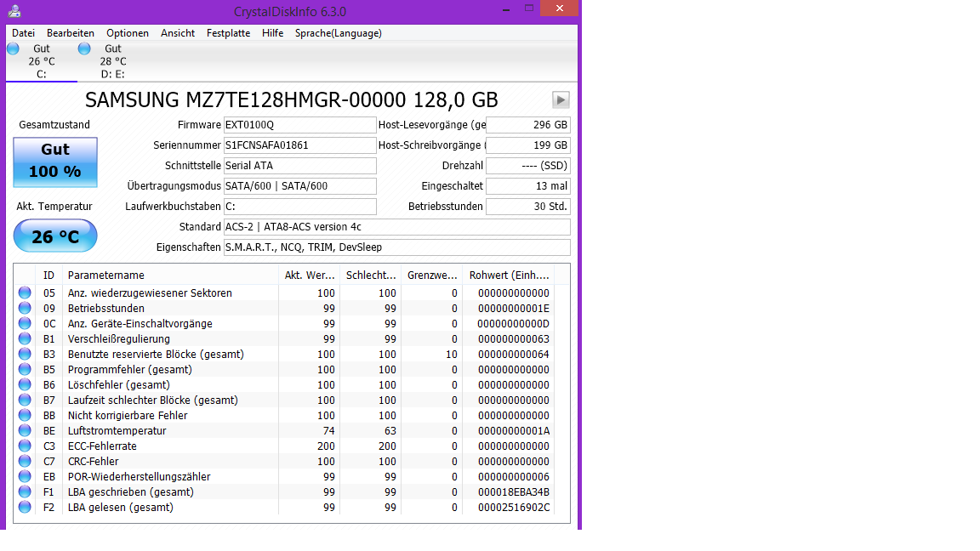The width and height of the screenshot is (980, 551).
Task: Click status icon for ECC-Fehlerrate row
Action: coord(25,446)
